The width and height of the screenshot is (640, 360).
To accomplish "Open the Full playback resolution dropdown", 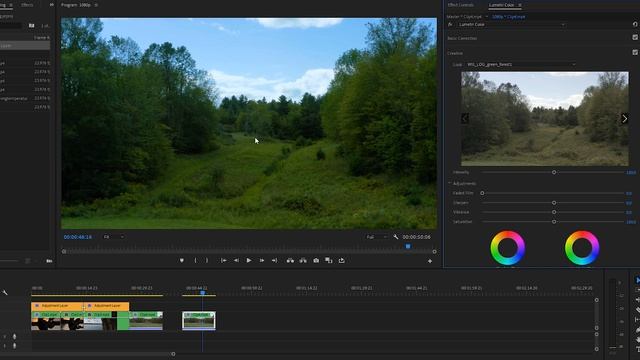I will point(376,237).
